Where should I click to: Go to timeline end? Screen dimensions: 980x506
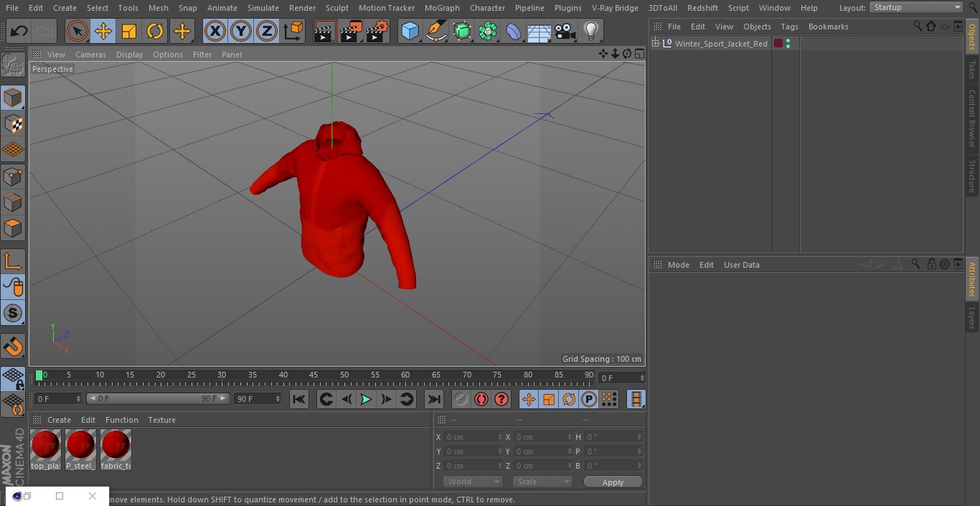[434, 399]
